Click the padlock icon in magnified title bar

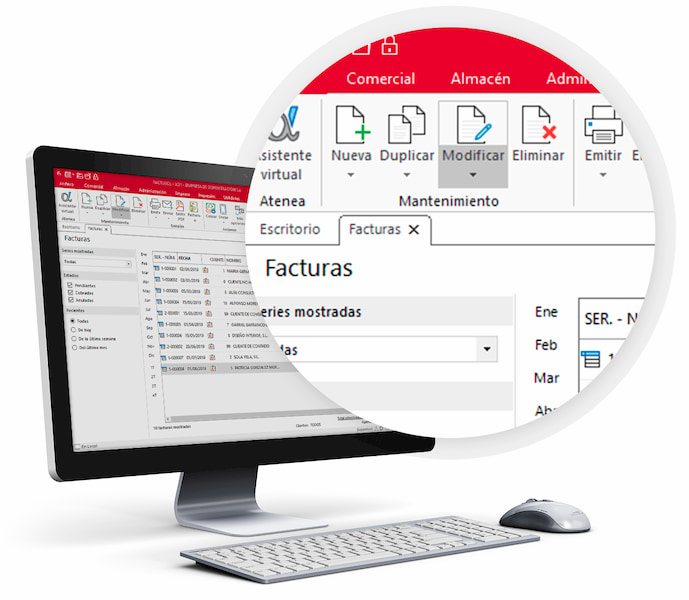point(390,45)
